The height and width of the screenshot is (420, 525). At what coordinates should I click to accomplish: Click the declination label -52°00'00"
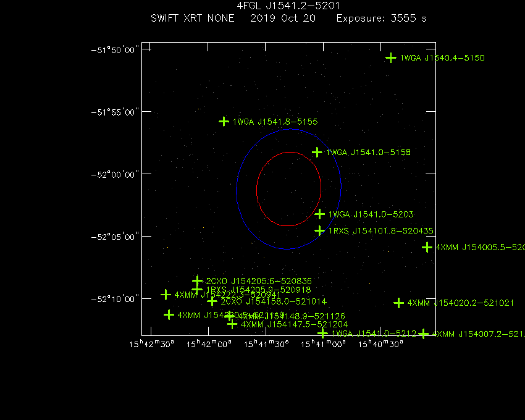point(115,175)
